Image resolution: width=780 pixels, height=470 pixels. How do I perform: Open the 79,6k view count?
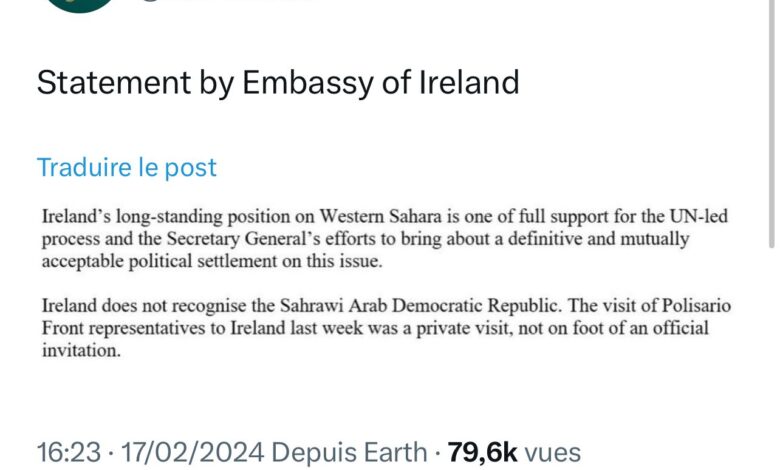point(483,453)
